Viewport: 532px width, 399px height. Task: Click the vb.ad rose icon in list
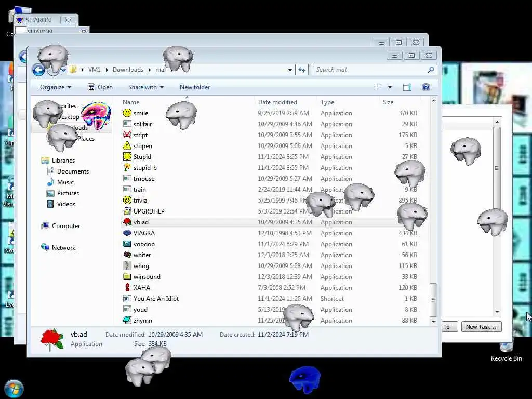[127, 222]
